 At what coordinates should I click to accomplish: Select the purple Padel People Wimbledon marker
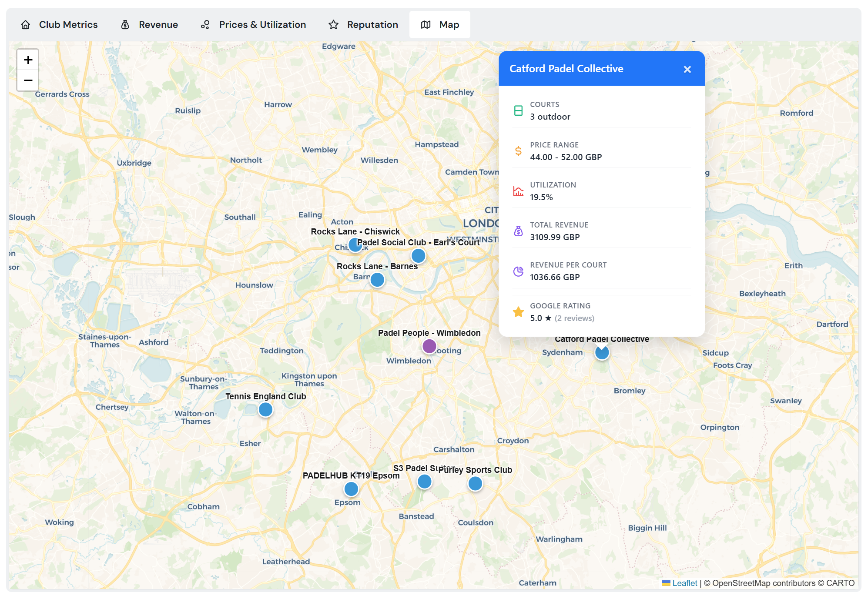coord(429,346)
